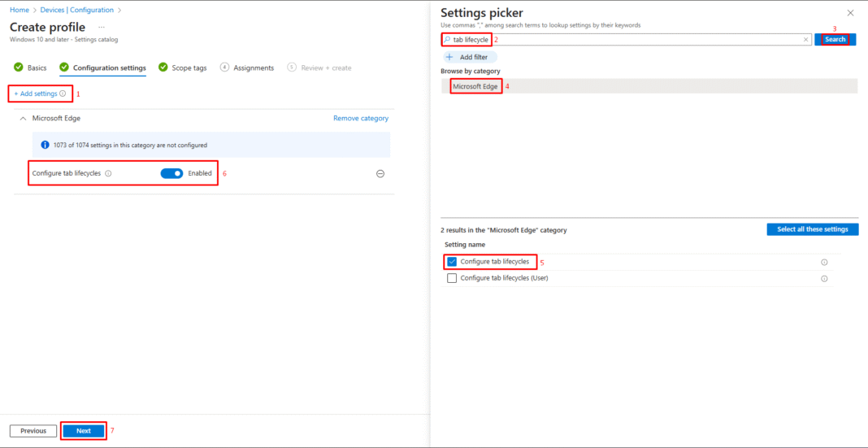
Task: Click the Add filter button
Action: [x=469, y=57]
